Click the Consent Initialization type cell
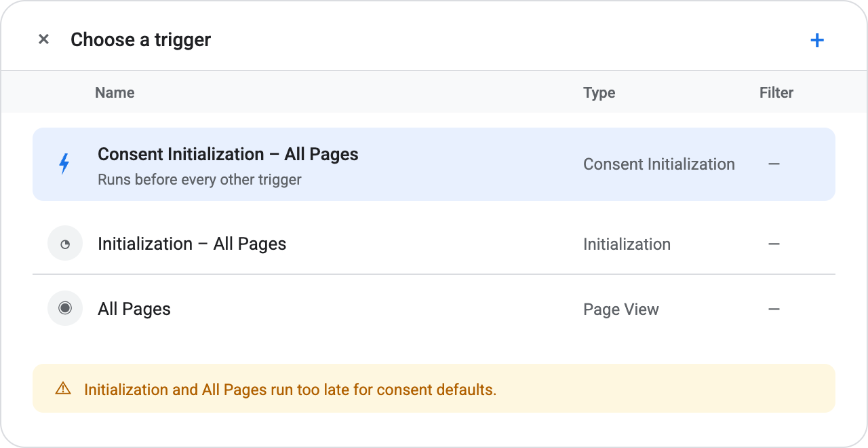 pyautogui.click(x=659, y=164)
